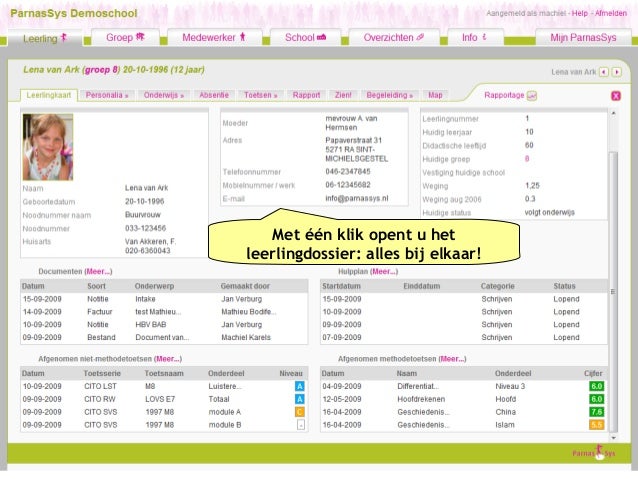Screen dimensions: 638x479
Task: Open Mijn ParnasSys tab
Action: [583, 37]
